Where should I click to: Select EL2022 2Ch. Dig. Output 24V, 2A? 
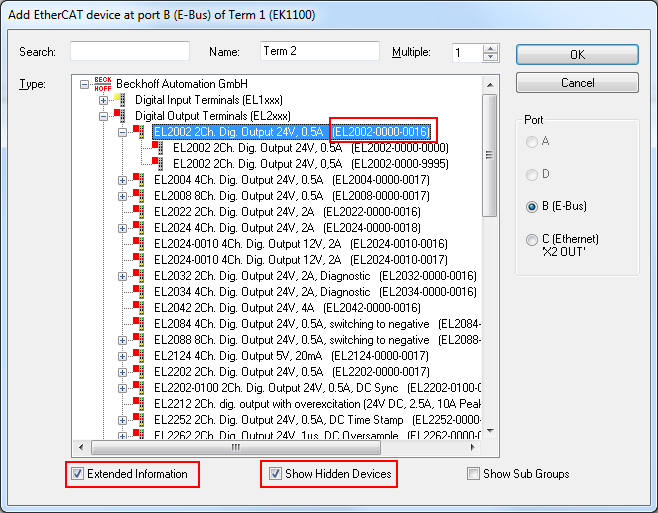point(287,212)
